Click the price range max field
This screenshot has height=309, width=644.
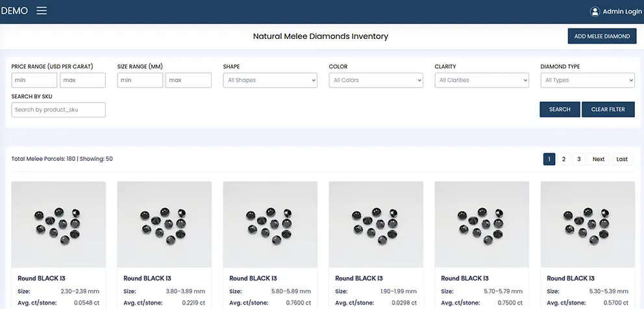click(x=82, y=80)
